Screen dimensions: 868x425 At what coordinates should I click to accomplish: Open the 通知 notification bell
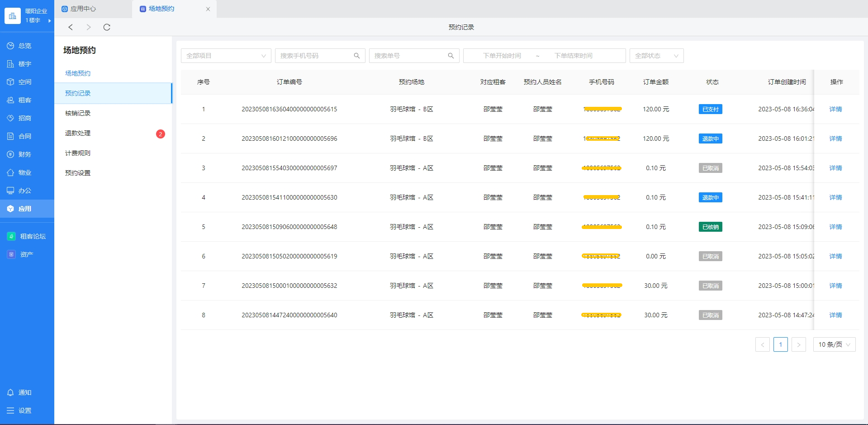(x=10, y=392)
